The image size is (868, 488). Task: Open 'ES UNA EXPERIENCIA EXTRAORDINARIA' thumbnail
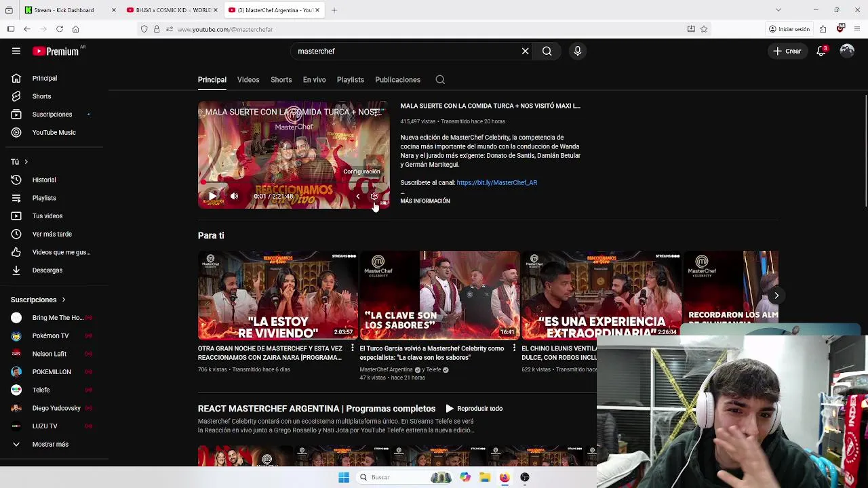pyautogui.click(x=601, y=296)
